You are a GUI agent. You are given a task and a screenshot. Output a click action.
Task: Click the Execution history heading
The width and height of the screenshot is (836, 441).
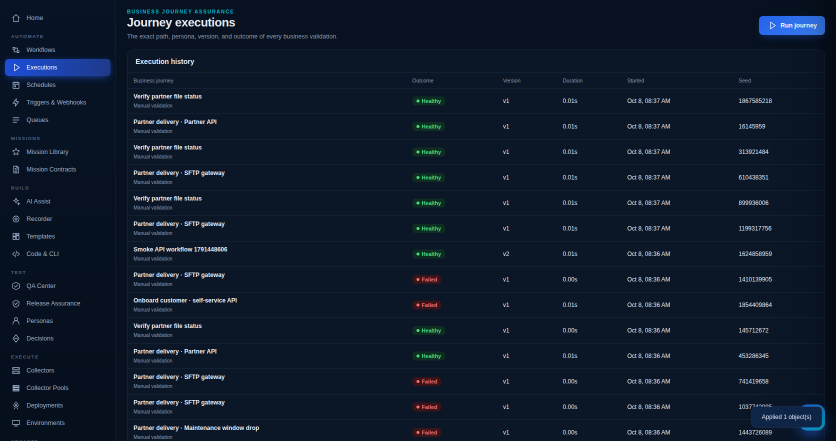click(x=165, y=62)
